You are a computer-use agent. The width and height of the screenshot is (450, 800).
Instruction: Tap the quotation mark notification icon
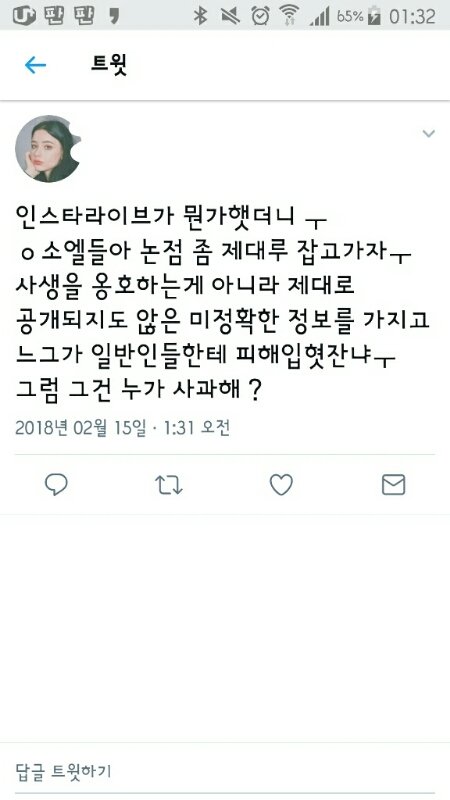(114, 16)
